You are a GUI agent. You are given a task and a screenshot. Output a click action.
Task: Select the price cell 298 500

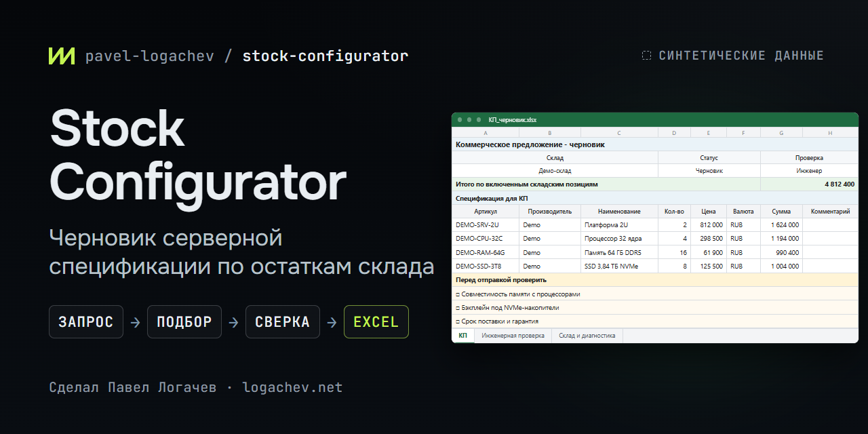[709, 239]
